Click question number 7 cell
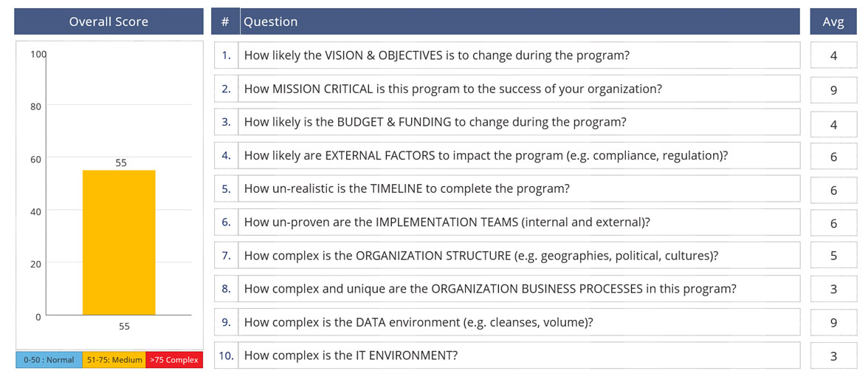 click(x=226, y=256)
